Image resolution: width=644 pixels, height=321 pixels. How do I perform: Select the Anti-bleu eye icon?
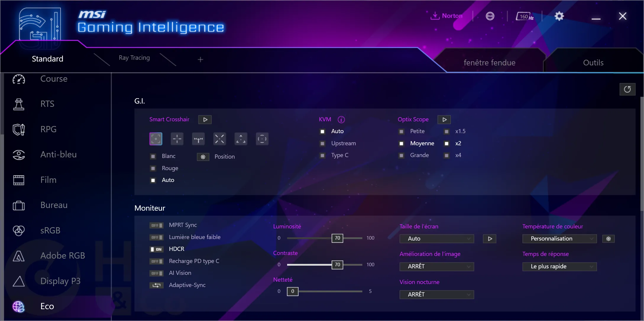pyautogui.click(x=19, y=155)
